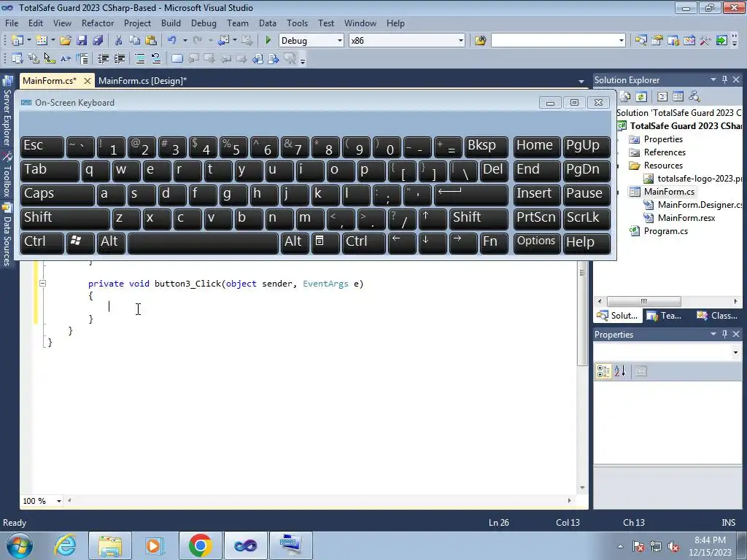The height and width of the screenshot is (560, 747).
Task: Switch to the Class View tab
Action: point(718,315)
